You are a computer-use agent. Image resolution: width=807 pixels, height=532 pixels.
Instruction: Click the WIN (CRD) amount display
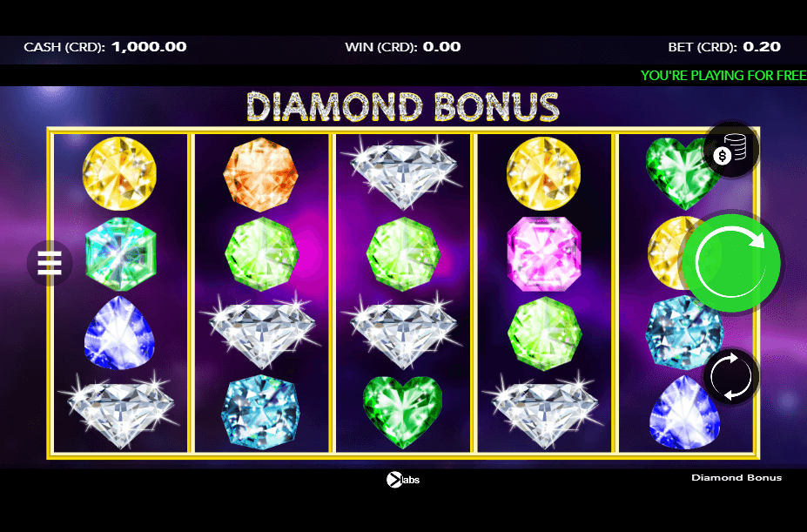point(403,47)
